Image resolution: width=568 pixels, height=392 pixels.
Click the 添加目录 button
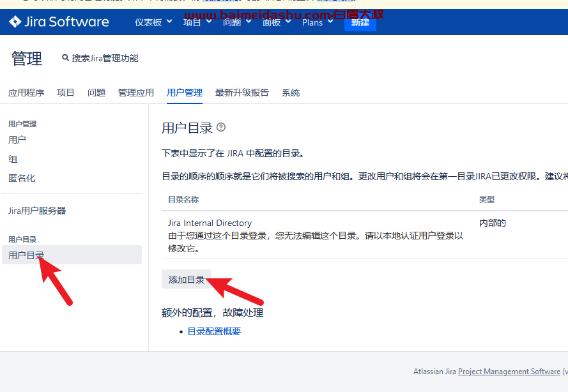click(x=186, y=280)
